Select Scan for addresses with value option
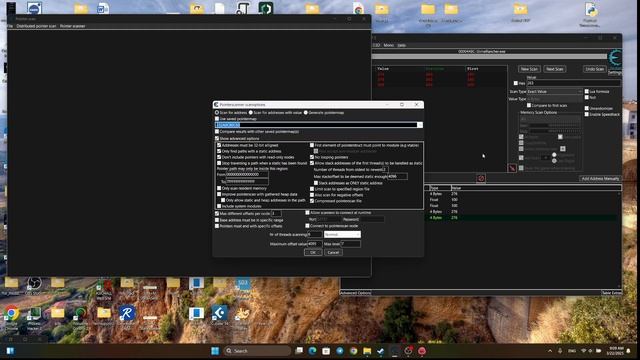640x360 pixels. (251, 113)
